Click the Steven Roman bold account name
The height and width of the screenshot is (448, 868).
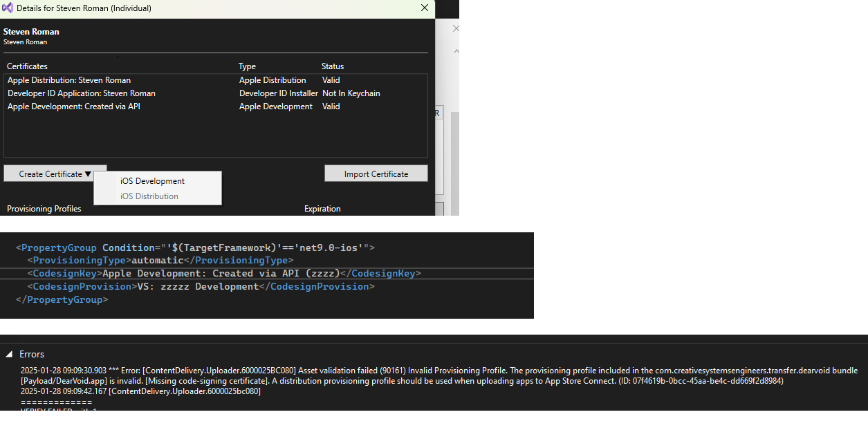click(x=31, y=32)
